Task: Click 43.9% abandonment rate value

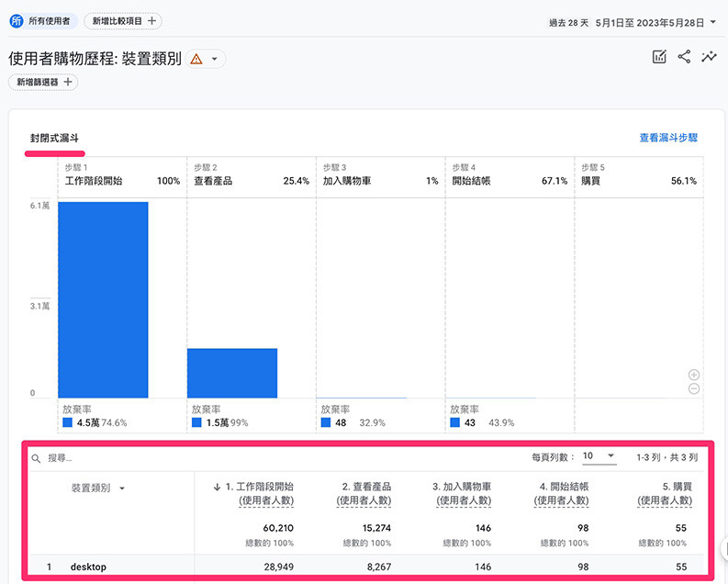Action: point(501,422)
